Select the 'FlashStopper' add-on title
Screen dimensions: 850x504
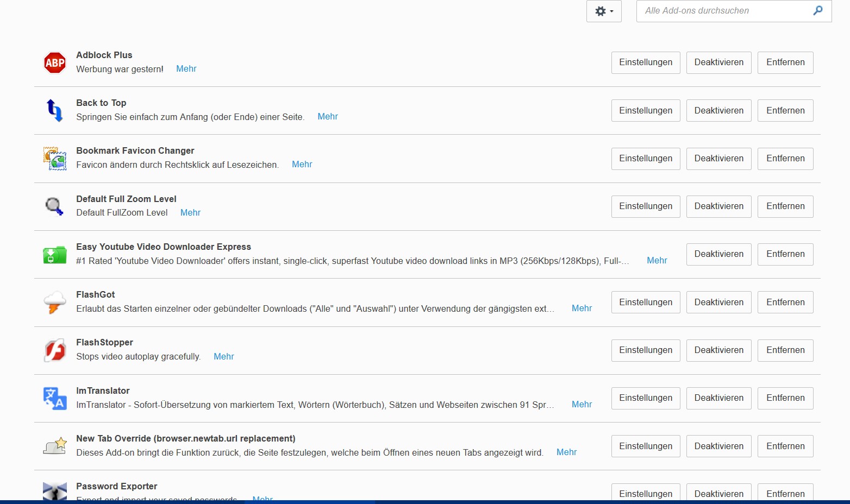click(x=104, y=342)
